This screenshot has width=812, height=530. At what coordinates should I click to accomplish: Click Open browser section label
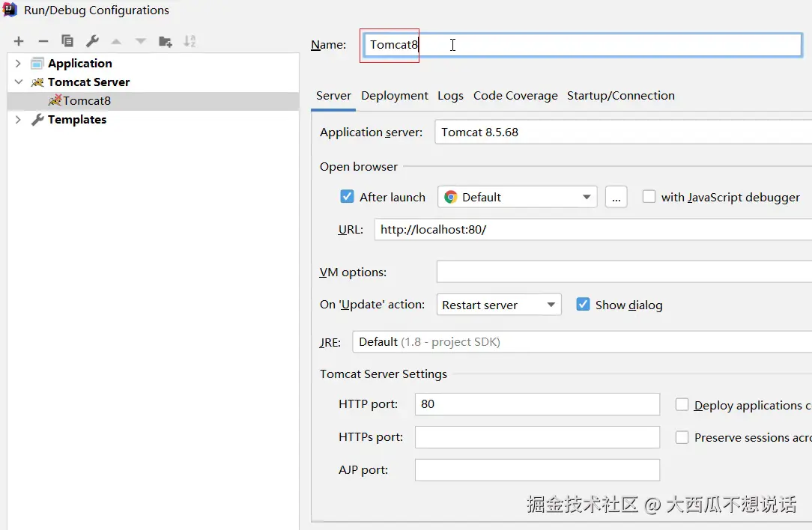358,167
